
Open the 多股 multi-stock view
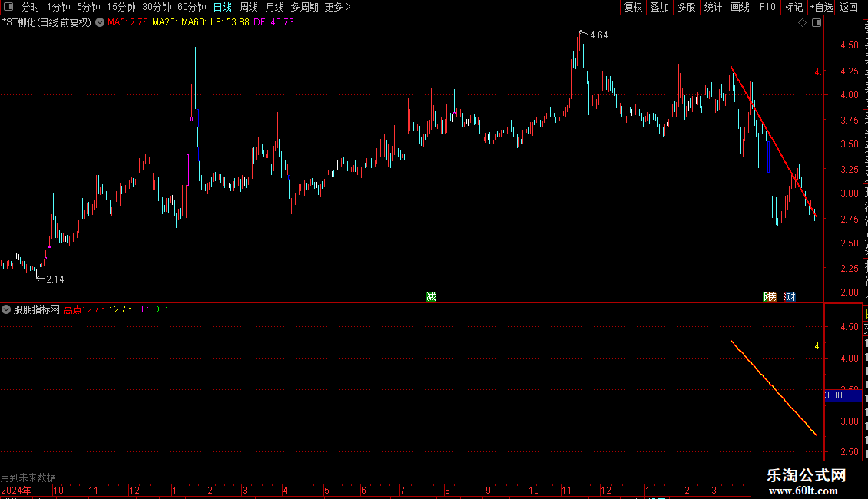click(686, 7)
